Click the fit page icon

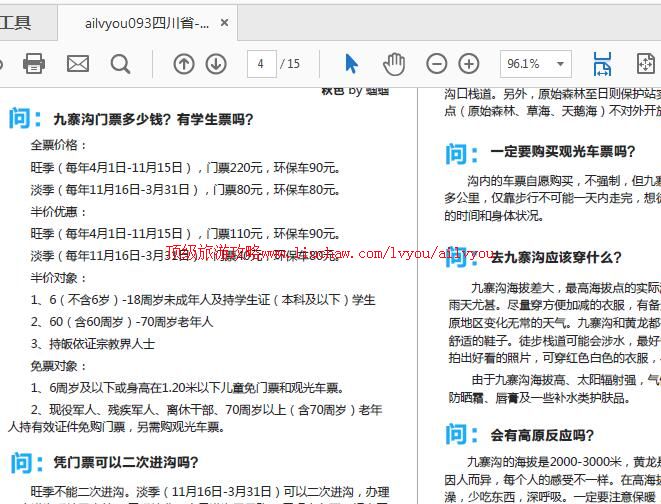(646, 64)
